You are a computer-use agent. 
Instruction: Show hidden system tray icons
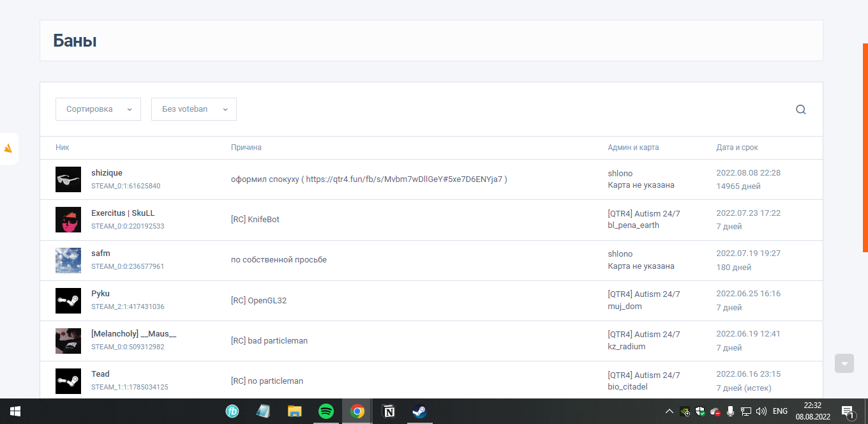tap(670, 411)
